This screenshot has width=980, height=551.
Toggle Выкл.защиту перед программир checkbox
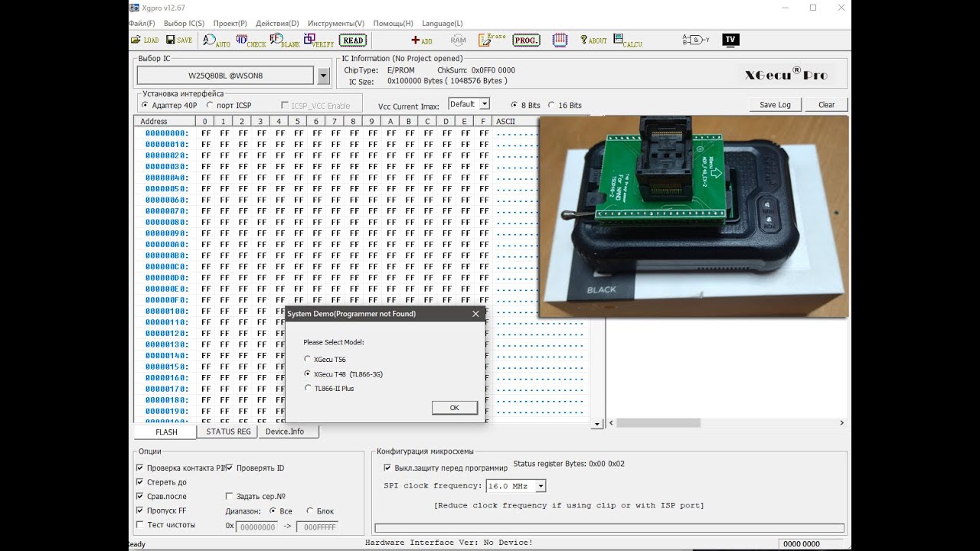click(387, 468)
